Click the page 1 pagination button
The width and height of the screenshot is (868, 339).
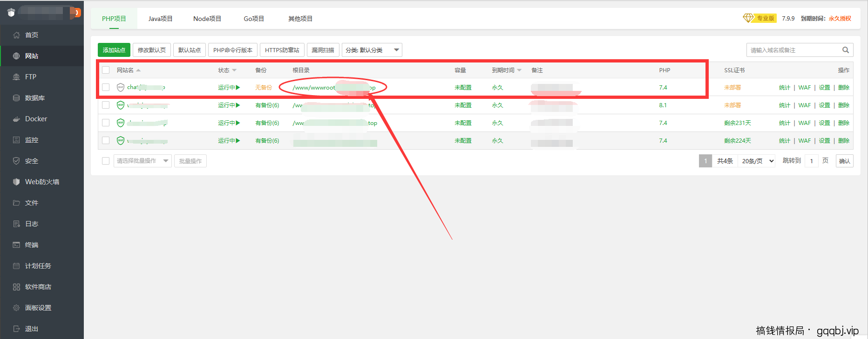point(705,161)
